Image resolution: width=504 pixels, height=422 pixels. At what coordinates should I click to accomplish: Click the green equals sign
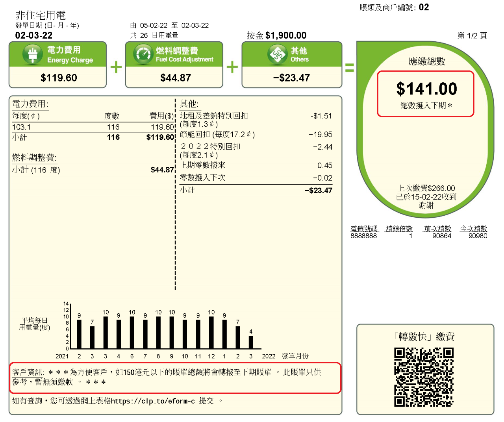(349, 68)
